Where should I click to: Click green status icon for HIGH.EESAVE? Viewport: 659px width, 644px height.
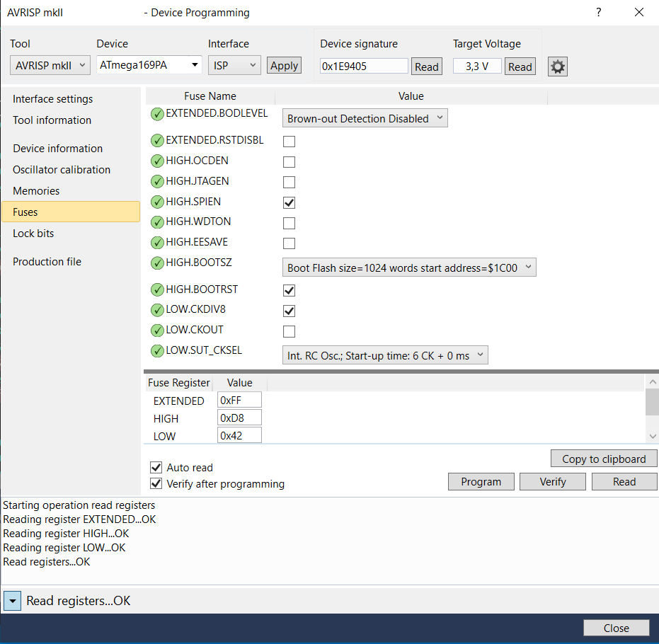point(157,243)
